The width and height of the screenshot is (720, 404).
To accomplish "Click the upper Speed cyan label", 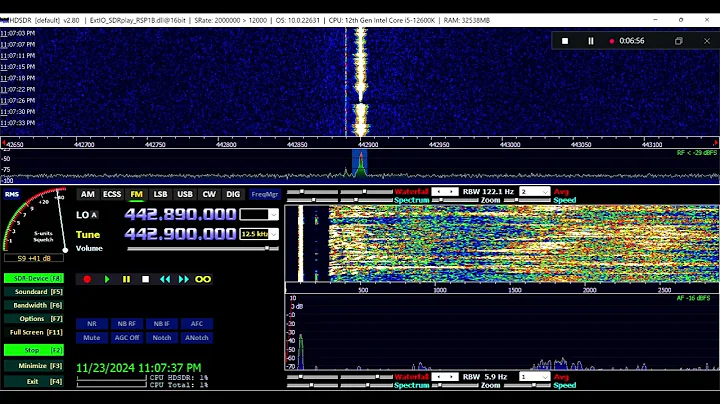I will 564,200.
